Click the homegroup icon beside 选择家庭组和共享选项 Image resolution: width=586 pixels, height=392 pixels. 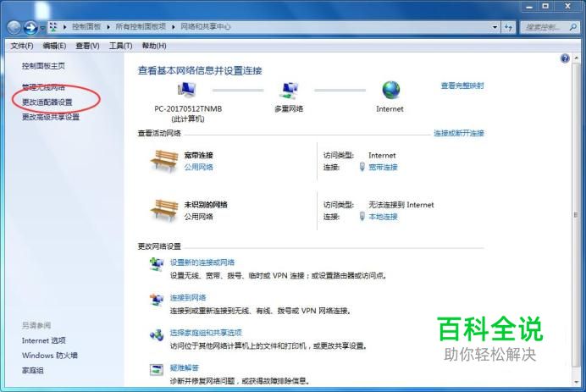click(157, 334)
